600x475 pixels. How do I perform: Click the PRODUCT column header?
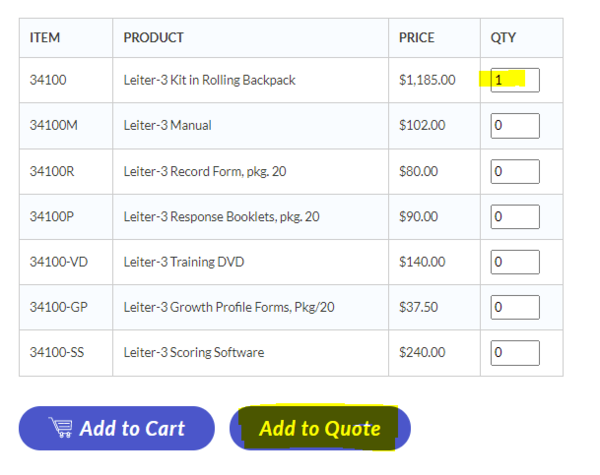pyautogui.click(x=153, y=38)
